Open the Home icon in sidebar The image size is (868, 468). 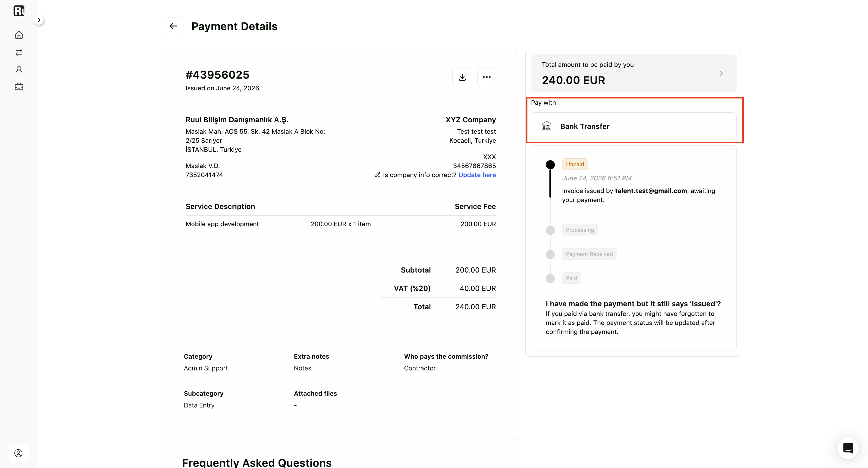19,35
